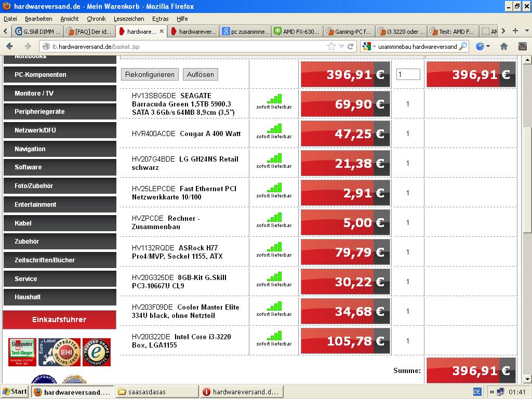Click availability bars for Cougar A 400 Watt
Image resolution: width=532 pixels, height=399 pixels.
click(x=274, y=128)
